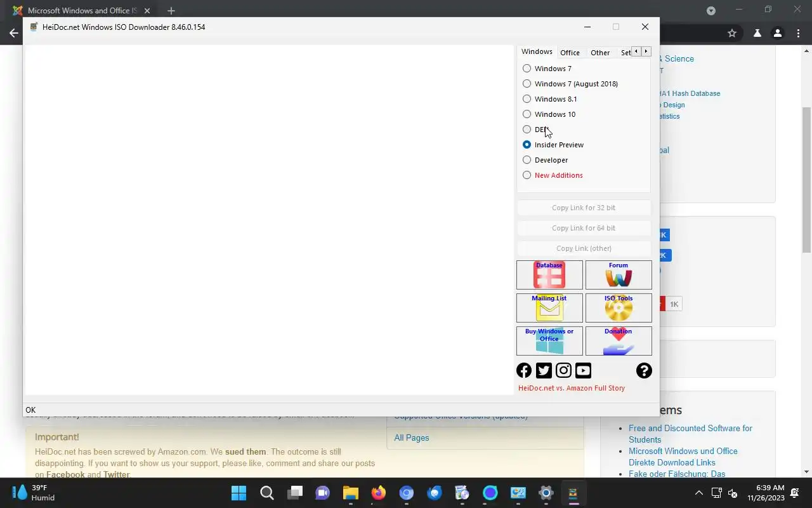Image resolution: width=812 pixels, height=508 pixels.
Task: Open Windows Start menu
Action: [x=239, y=493]
